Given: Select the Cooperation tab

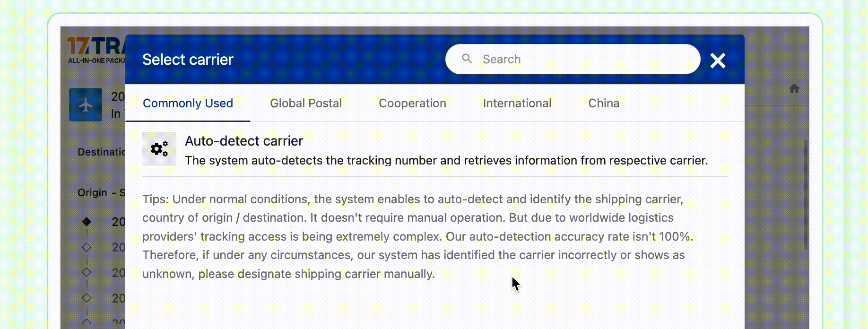Looking at the screenshot, I should (x=412, y=103).
